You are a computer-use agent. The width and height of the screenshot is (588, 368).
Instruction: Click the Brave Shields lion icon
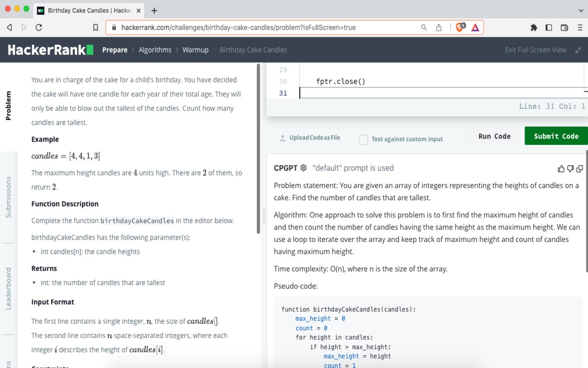pyautogui.click(x=460, y=28)
